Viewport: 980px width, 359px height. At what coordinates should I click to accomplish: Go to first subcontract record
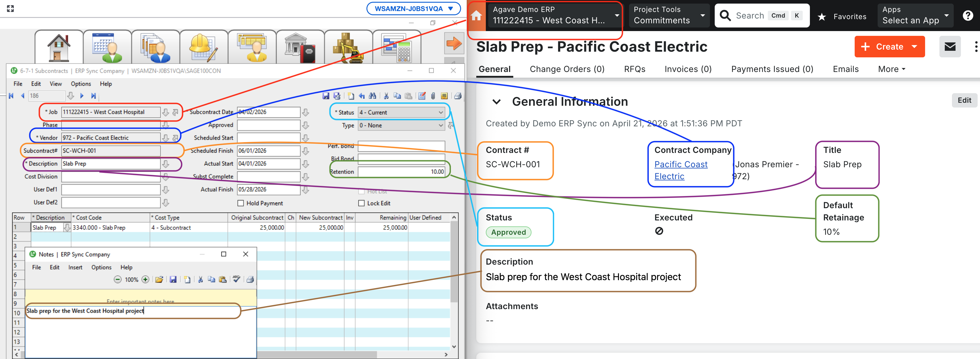(x=11, y=96)
